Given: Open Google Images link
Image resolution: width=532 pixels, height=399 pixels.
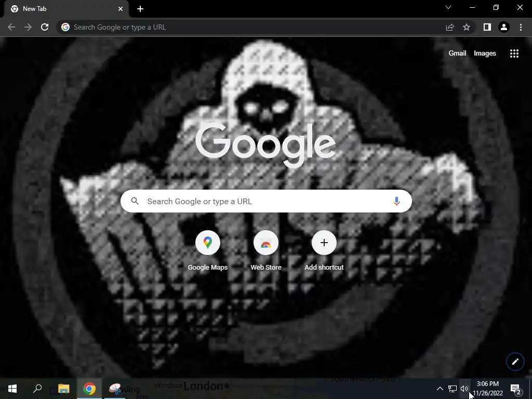Looking at the screenshot, I should pyautogui.click(x=485, y=54).
